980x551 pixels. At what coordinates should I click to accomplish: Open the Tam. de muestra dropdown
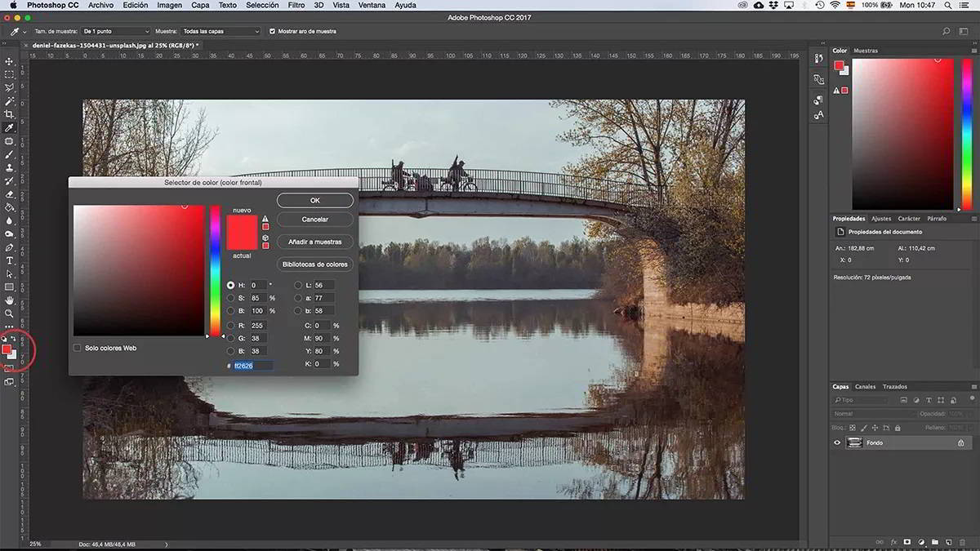[x=116, y=31]
